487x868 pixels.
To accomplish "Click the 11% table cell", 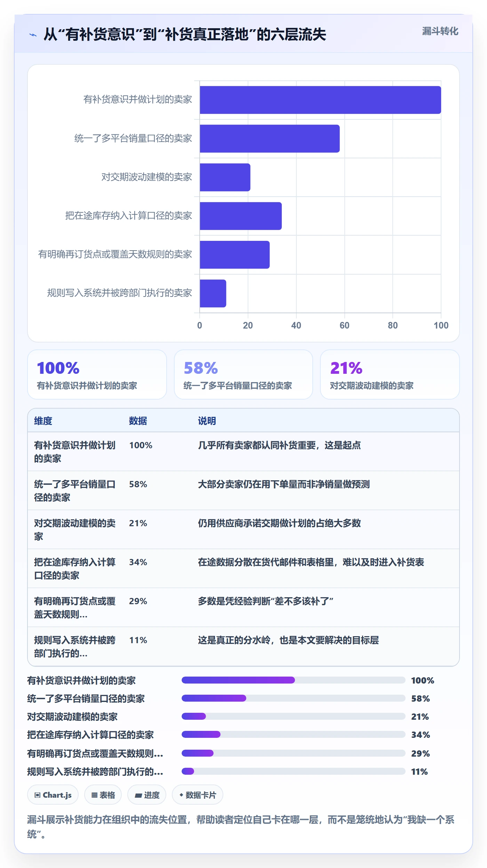I will 138,640.
